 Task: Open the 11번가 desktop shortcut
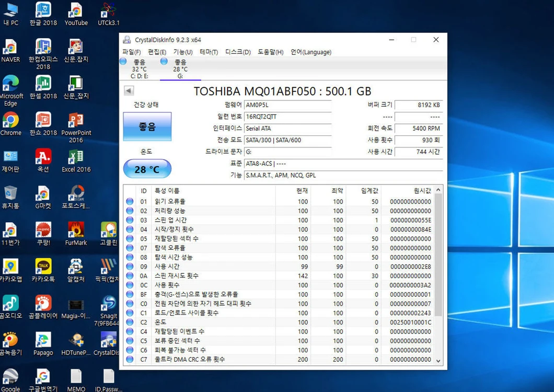pyautogui.click(x=10, y=234)
